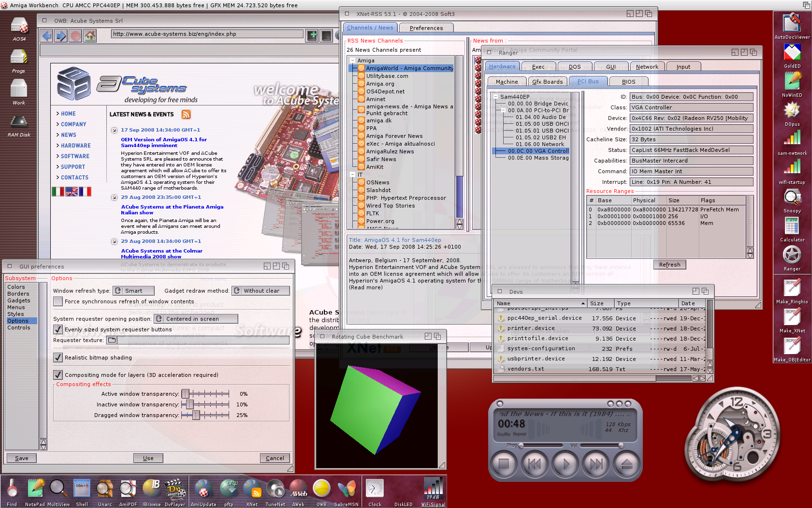Click Use in GUI preferences
This screenshot has width=812, height=508.
(148, 458)
